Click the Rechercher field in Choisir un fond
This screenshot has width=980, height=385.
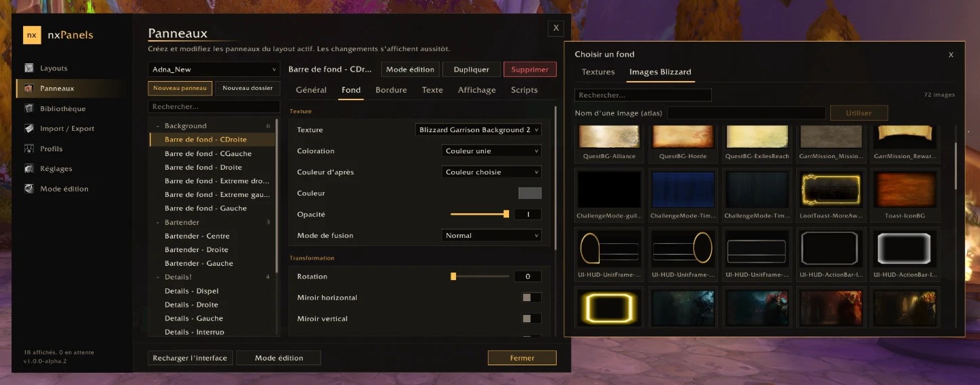[643, 95]
